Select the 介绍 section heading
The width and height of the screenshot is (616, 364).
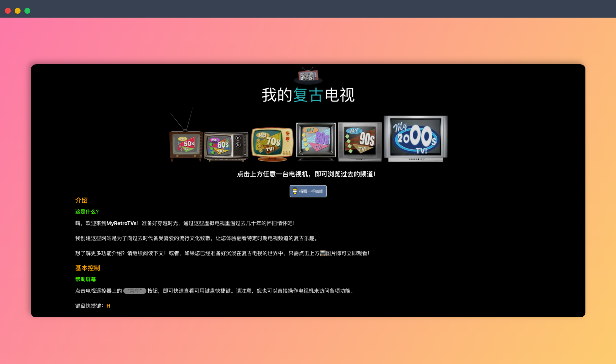pyautogui.click(x=81, y=201)
